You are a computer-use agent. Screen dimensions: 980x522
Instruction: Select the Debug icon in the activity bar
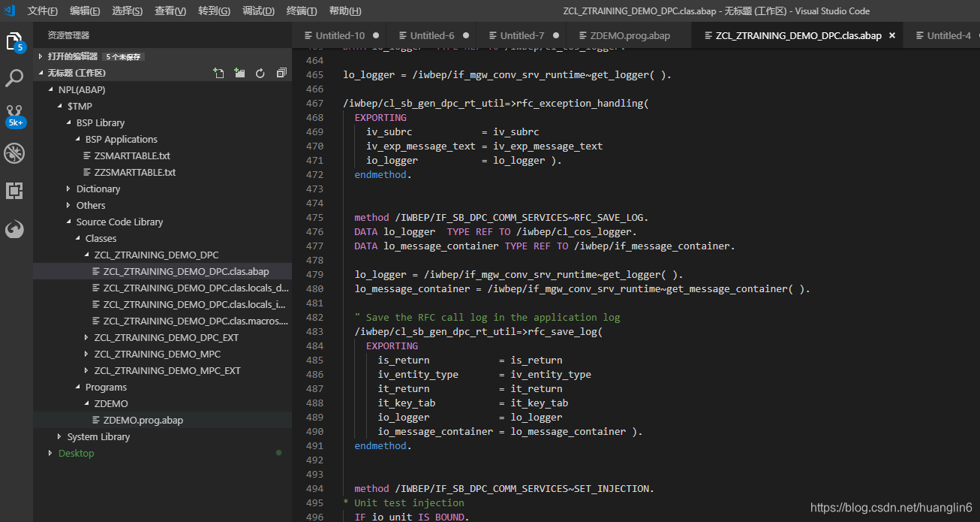tap(15, 152)
